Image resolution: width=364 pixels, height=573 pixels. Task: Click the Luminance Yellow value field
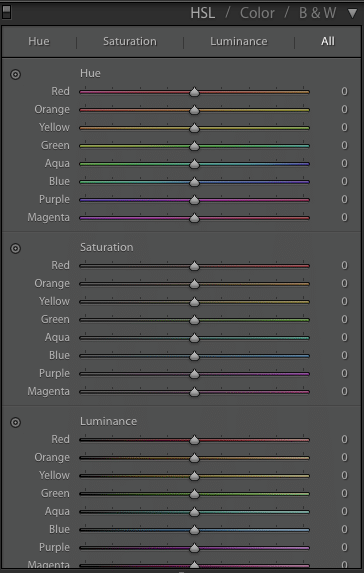pos(344,475)
